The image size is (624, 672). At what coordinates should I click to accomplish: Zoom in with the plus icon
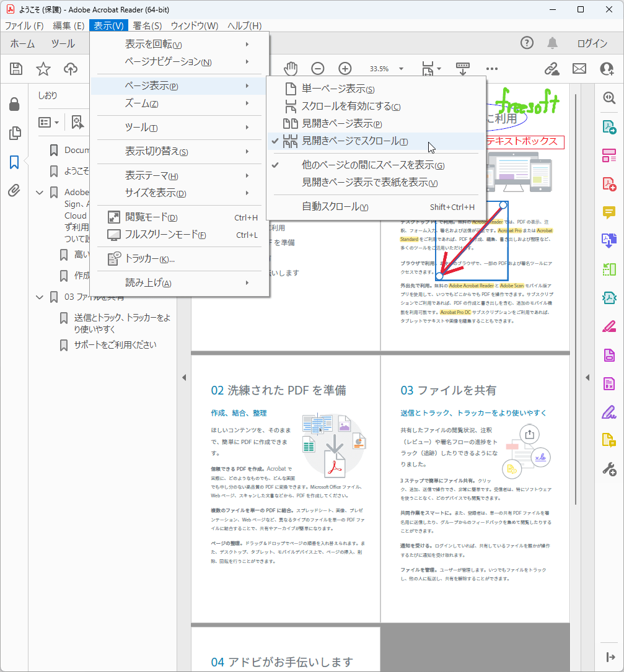coord(345,69)
